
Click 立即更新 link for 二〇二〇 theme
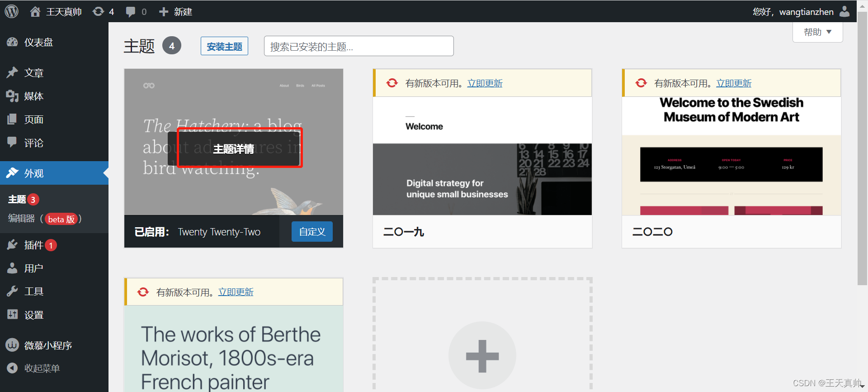[x=734, y=83]
